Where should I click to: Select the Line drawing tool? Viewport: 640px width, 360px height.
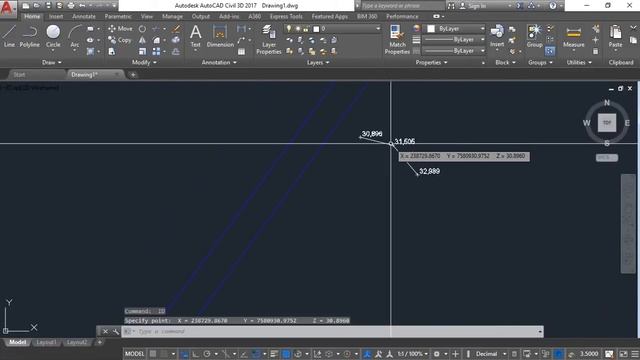click(9, 36)
